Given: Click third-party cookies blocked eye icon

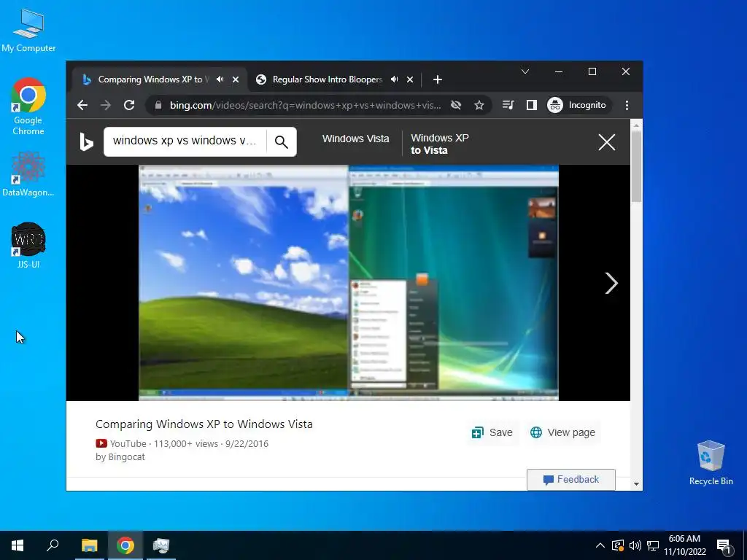Looking at the screenshot, I should [x=456, y=105].
